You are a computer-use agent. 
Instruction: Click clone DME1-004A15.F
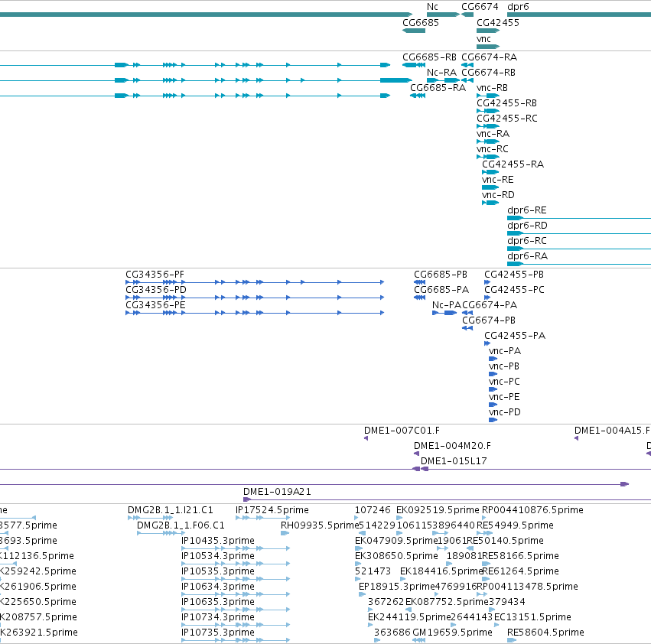point(611,431)
